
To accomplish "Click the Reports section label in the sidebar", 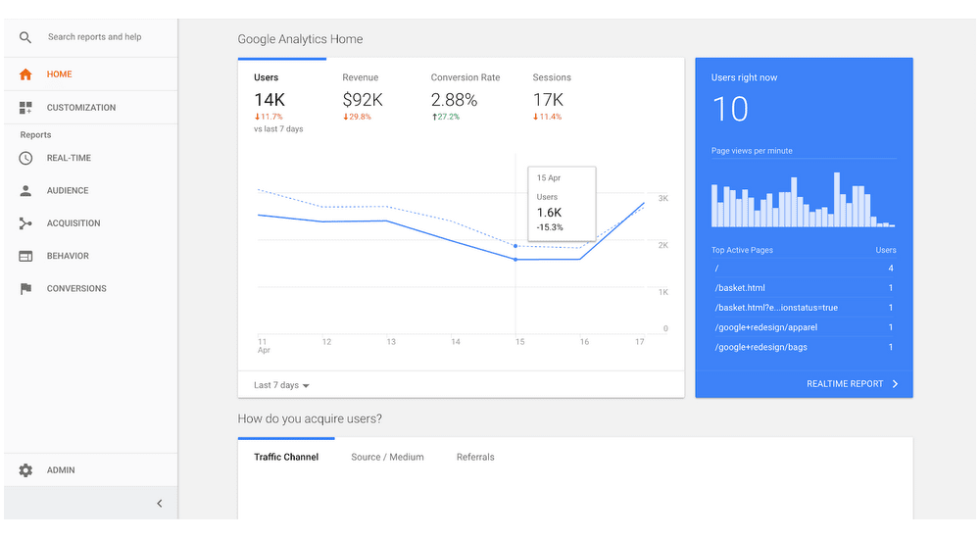I will pos(35,135).
